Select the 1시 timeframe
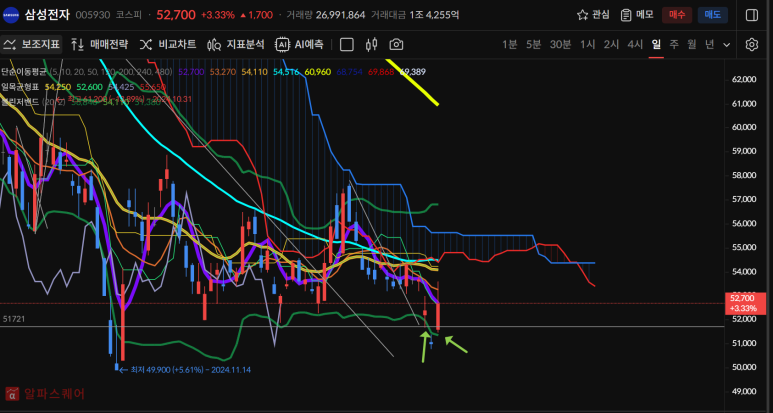Screen dimensions: 773x413 click(588, 45)
